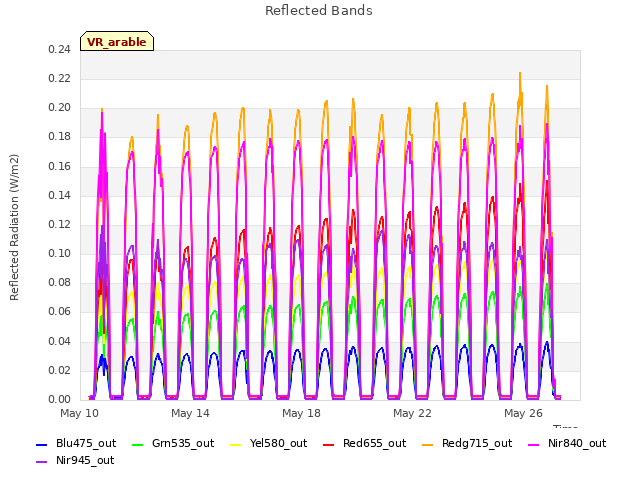Toggle Yel580_out series in legend
The width and height of the screenshot is (640, 480).
[269, 443]
